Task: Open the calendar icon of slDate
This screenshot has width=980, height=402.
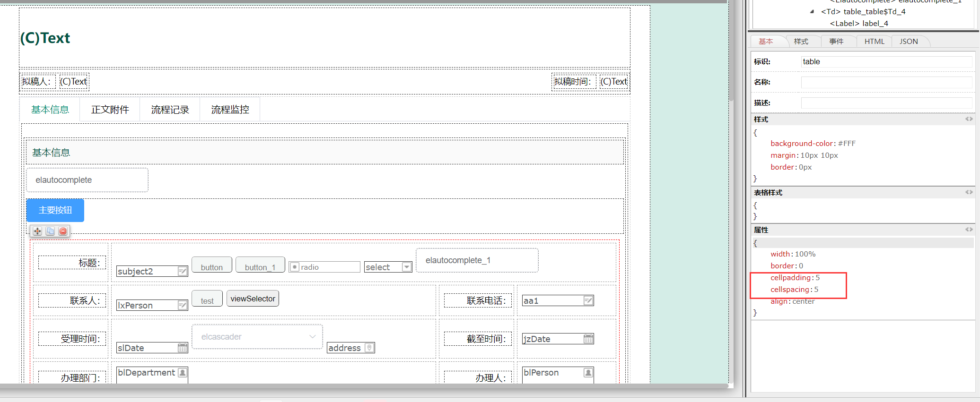Action: [183, 348]
